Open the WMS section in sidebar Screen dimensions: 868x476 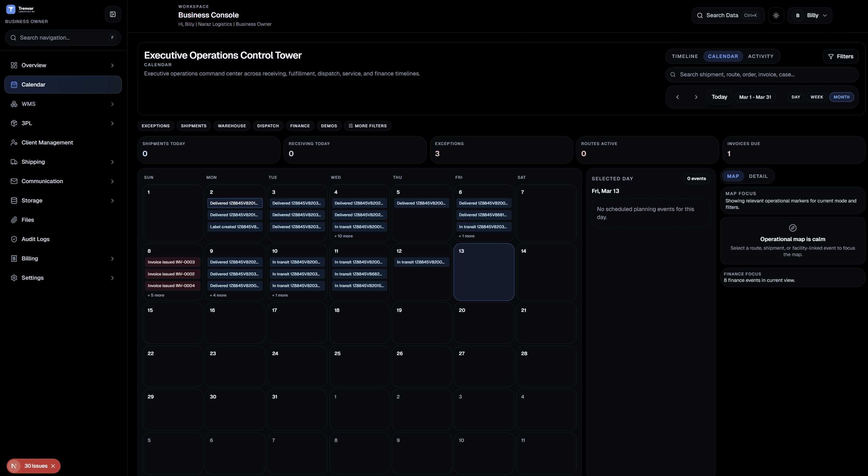pos(29,104)
